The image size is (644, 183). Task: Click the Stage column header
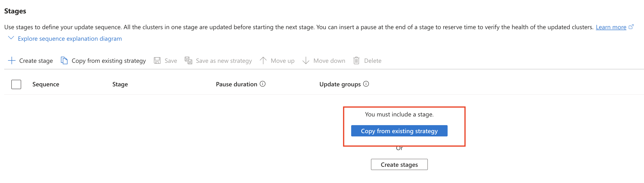tap(120, 84)
